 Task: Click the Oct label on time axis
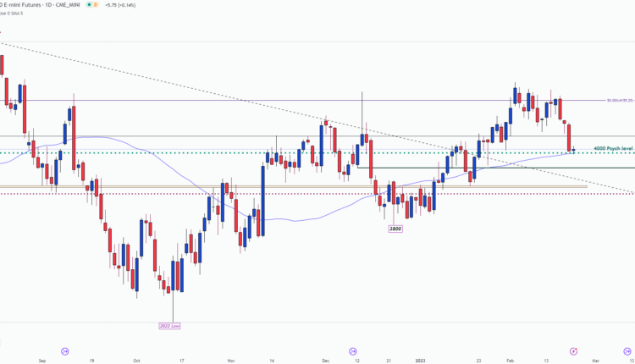coord(136,359)
